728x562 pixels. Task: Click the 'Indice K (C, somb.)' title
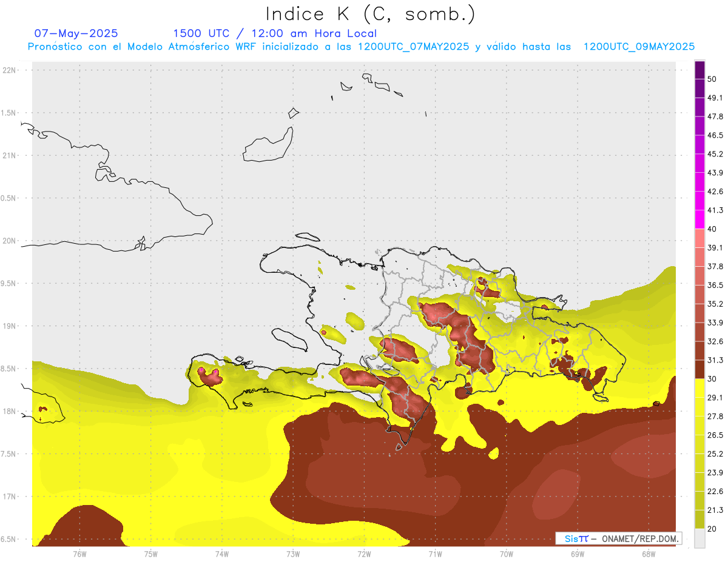370,14
